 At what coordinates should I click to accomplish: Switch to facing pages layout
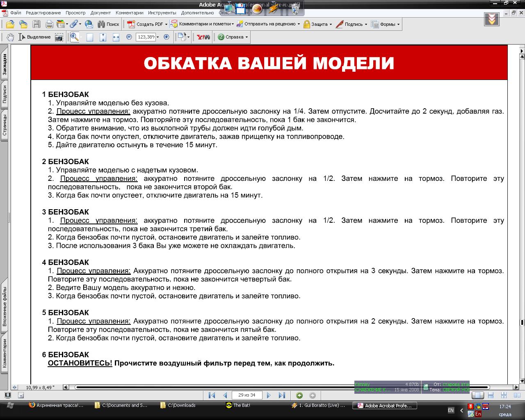pyautogui.click(x=517, y=395)
